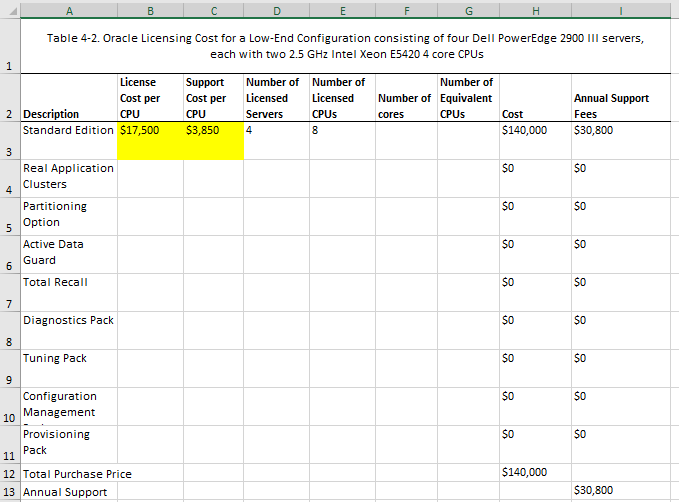Select Number of Equivalent CPUs header

(x=468, y=97)
